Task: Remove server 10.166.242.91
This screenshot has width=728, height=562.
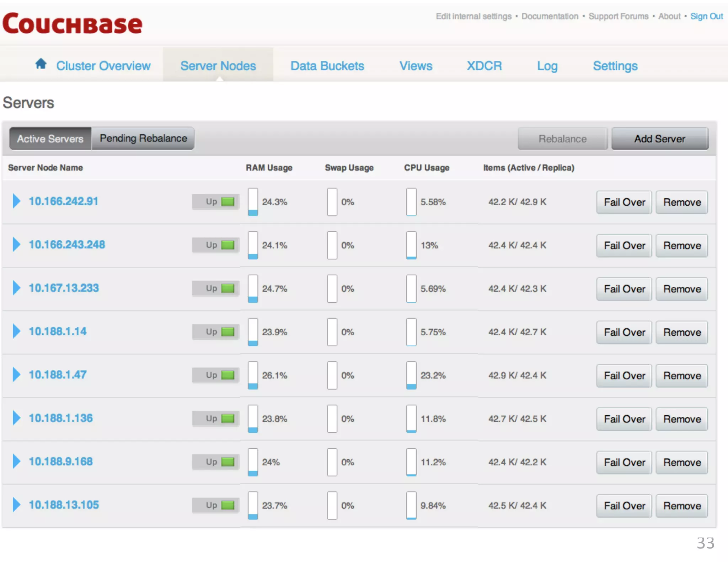Action: coord(682,202)
